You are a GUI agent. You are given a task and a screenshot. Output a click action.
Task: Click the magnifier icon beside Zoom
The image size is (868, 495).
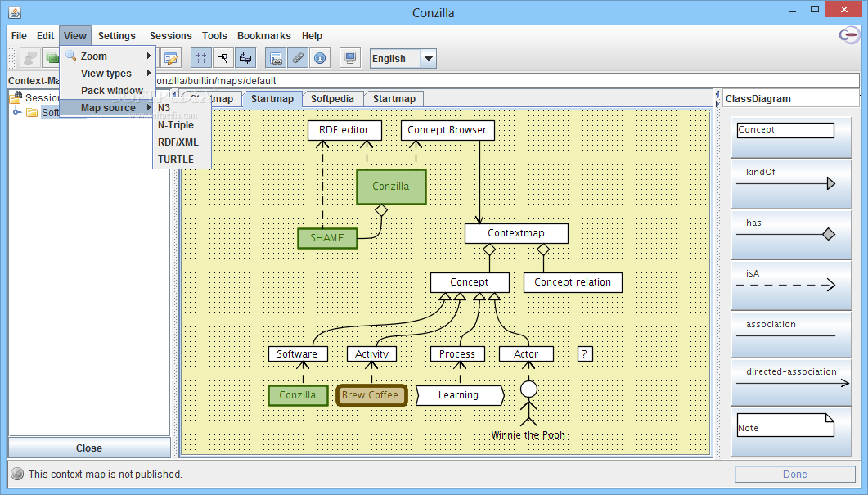tap(71, 56)
